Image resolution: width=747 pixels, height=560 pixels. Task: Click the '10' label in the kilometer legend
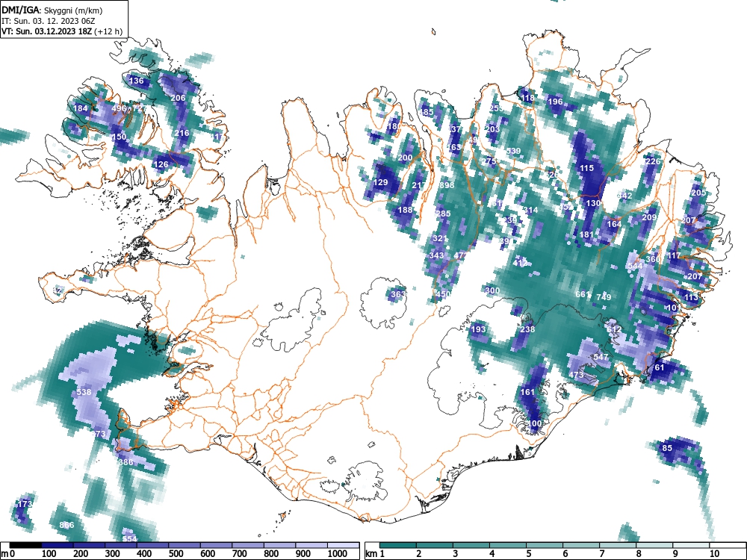click(x=713, y=554)
